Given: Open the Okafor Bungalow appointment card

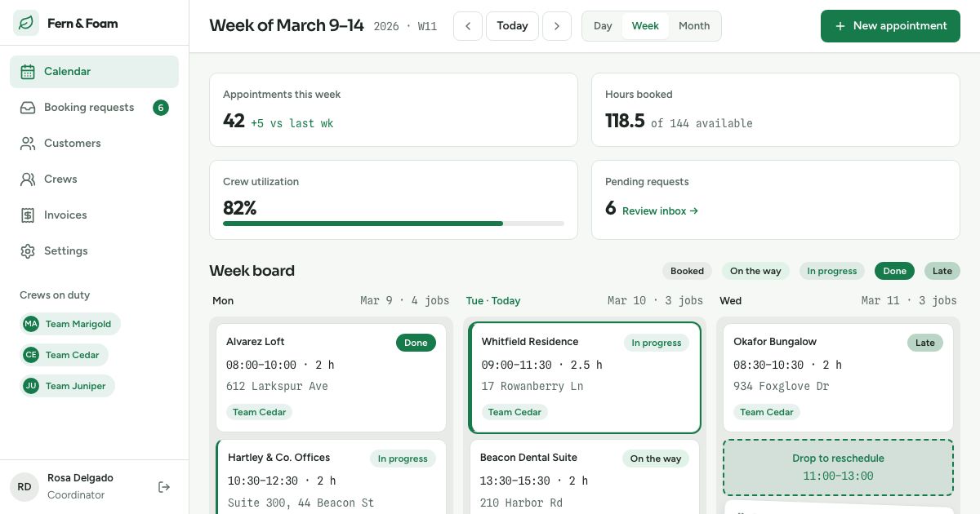Looking at the screenshot, I should tap(838, 378).
